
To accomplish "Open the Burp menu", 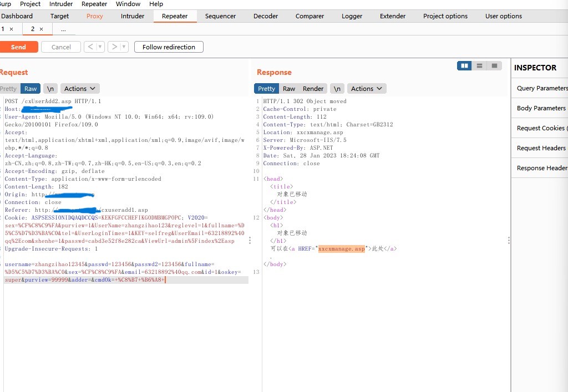I will [6, 4].
